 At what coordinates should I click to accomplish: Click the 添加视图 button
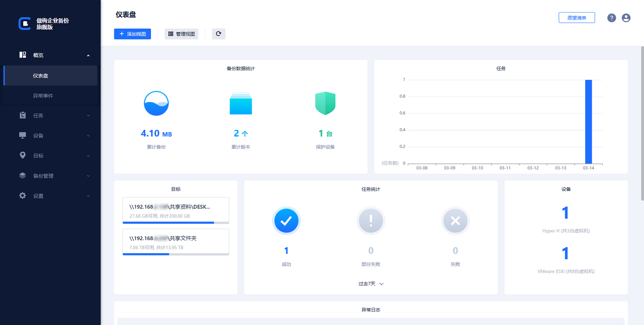(132, 34)
